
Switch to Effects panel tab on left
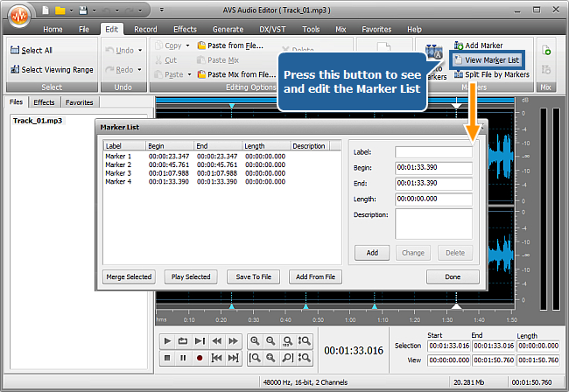coord(44,102)
